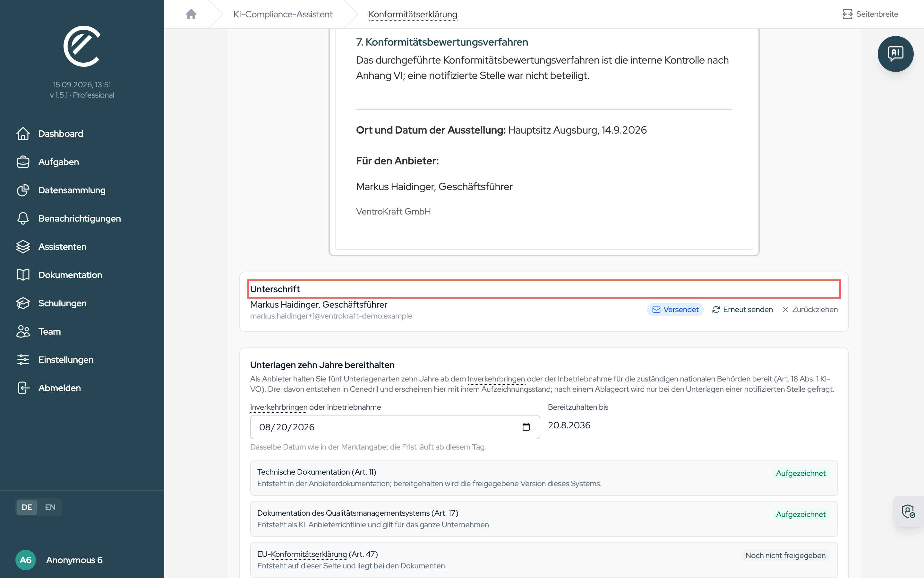Click VentroKraft GmbH company name
This screenshot has width=924, height=578.
(393, 211)
